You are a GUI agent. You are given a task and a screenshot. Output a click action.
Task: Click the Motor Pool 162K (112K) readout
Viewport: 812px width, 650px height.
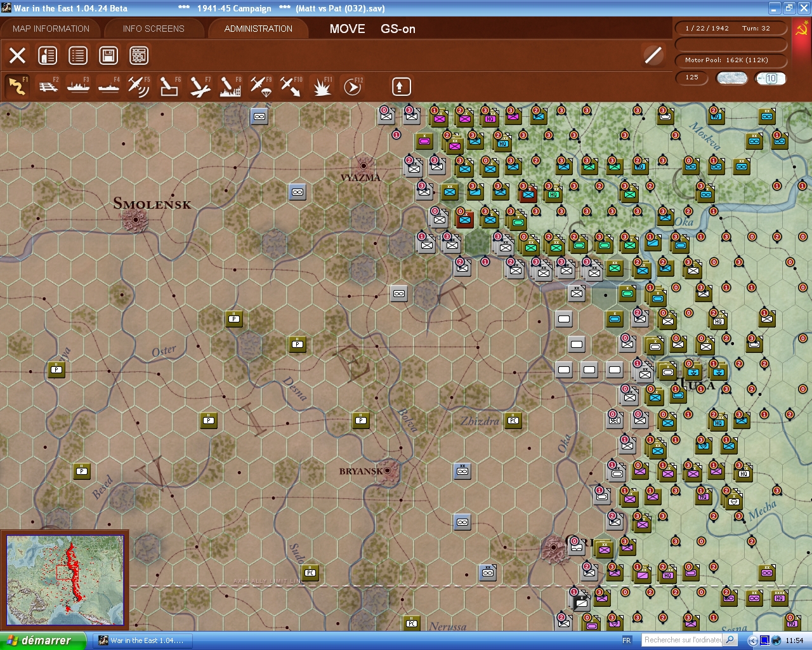tap(730, 60)
